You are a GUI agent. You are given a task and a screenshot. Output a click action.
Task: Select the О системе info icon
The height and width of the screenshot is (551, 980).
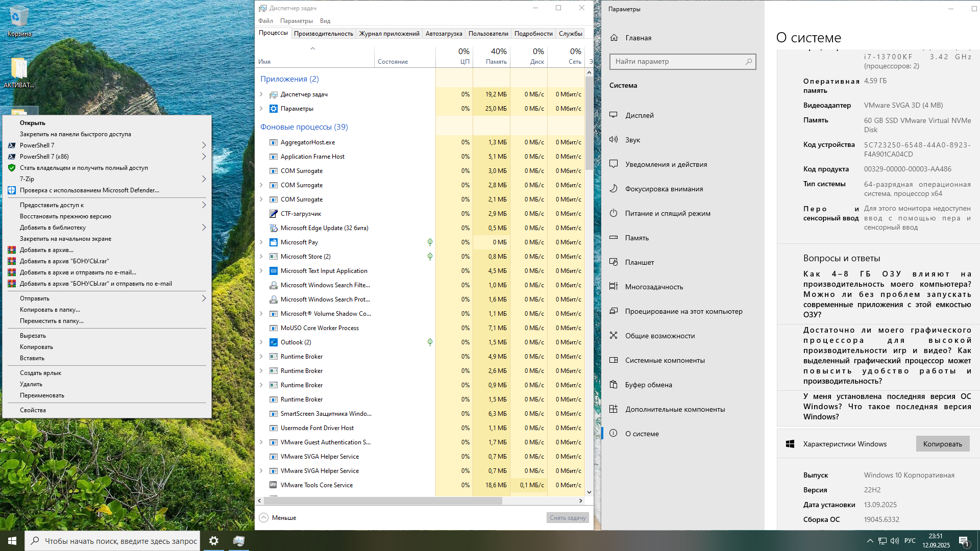point(614,433)
